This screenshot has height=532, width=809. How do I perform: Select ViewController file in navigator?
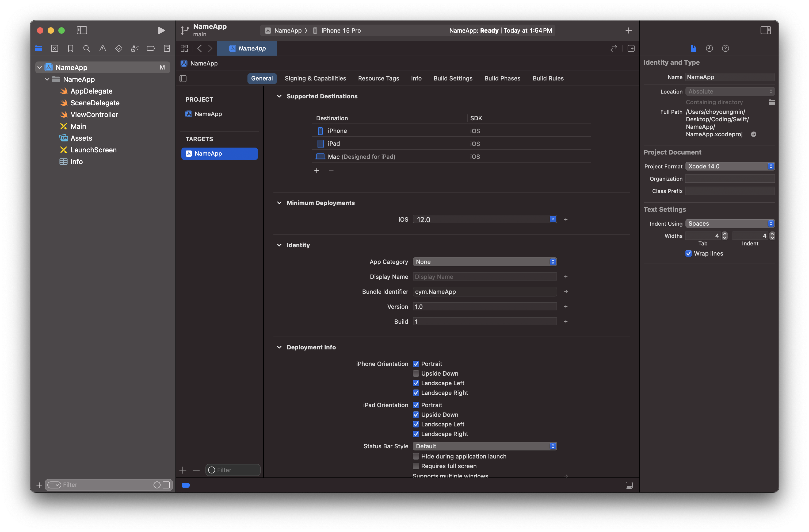(x=94, y=114)
